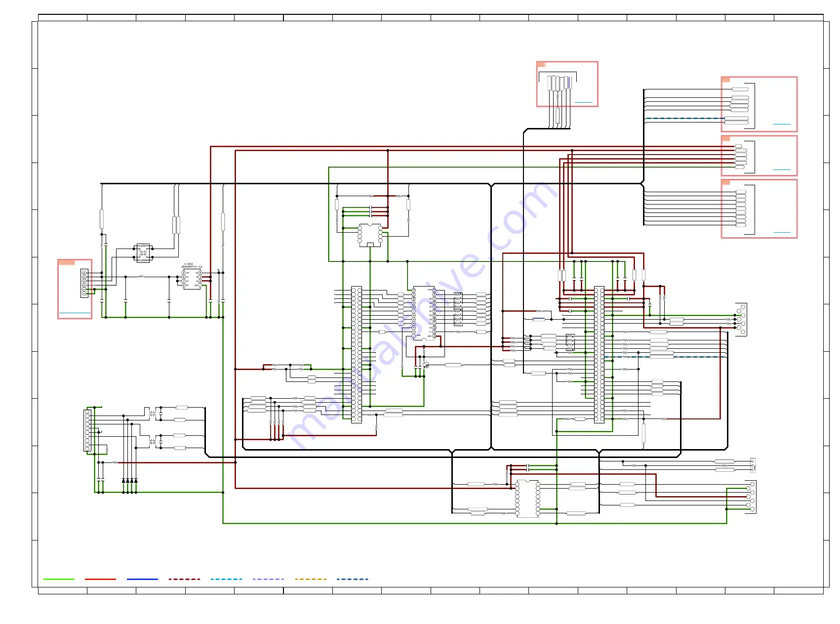The image size is (840, 624).
Task: Click the dashed dark red legend line
Action: 184,579
